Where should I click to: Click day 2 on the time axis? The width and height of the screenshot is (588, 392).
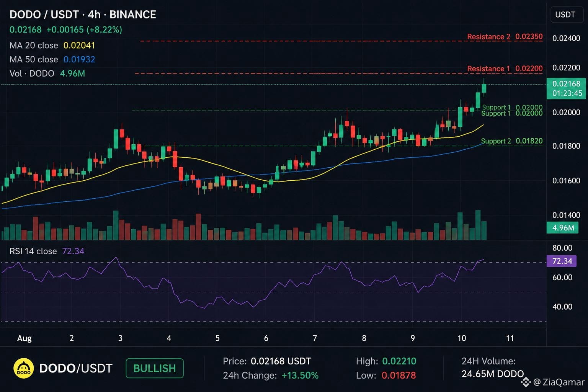click(72, 338)
